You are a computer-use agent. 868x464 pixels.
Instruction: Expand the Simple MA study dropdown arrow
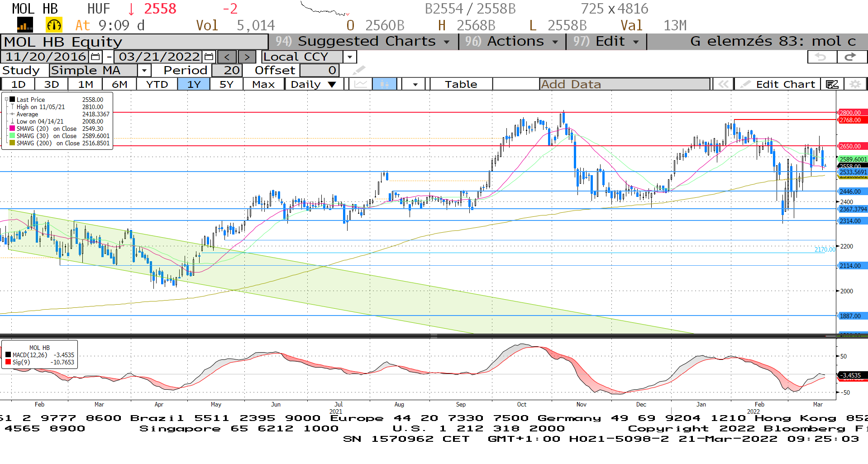click(144, 71)
